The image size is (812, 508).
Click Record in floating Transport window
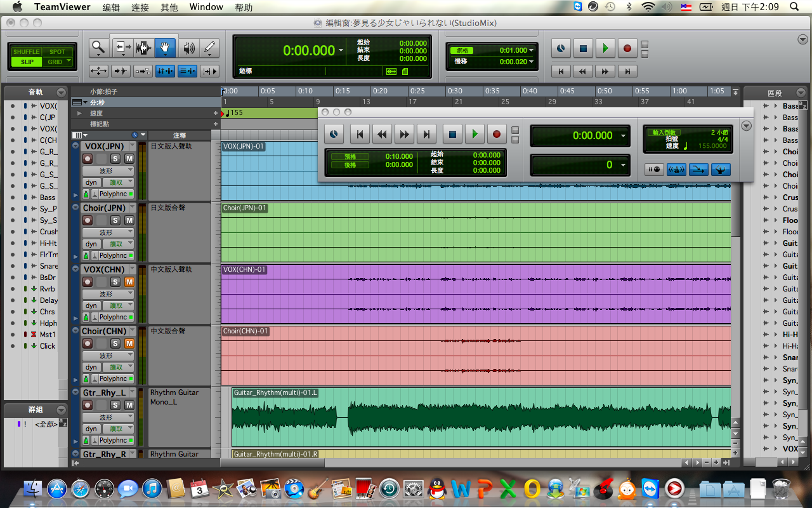click(497, 134)
